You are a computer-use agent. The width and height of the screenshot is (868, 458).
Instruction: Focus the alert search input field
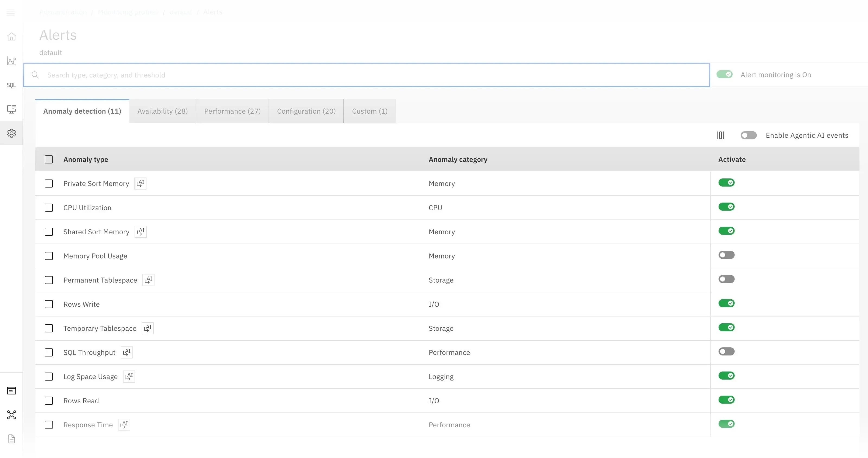point(367,75)
